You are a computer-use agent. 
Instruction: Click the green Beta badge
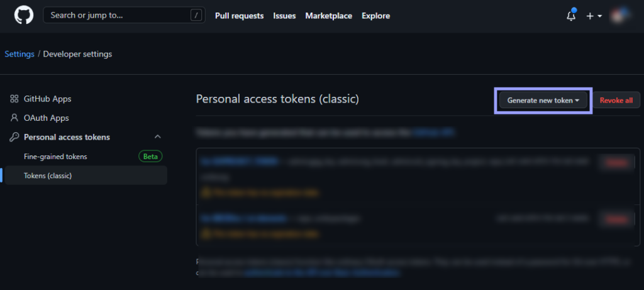[150, 157]
